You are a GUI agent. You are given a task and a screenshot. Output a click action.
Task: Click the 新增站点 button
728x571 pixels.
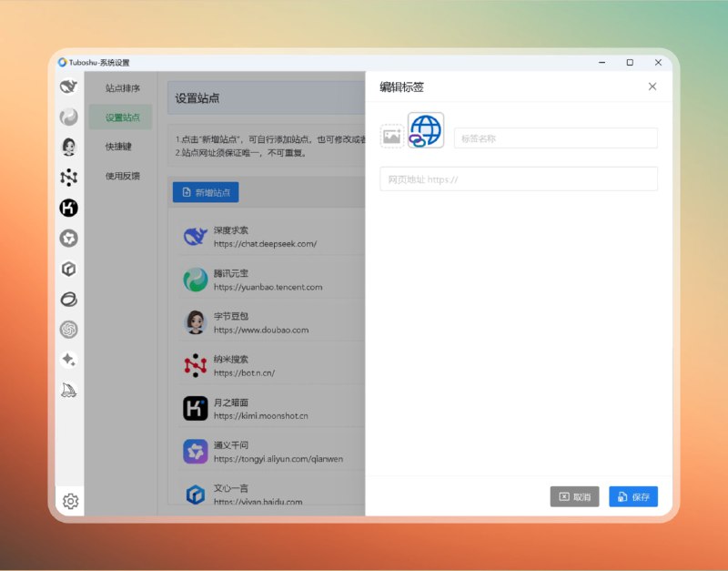(x=204, y=192)
